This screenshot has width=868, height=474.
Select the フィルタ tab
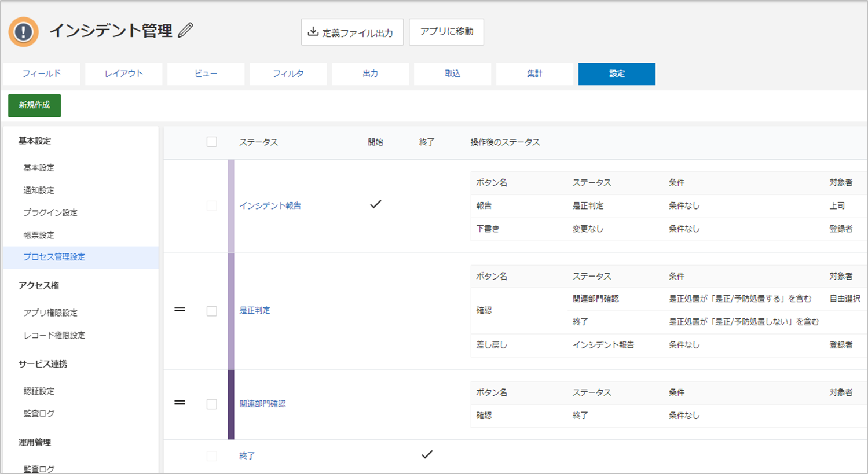pyautogui.click(x=288, y=74)
